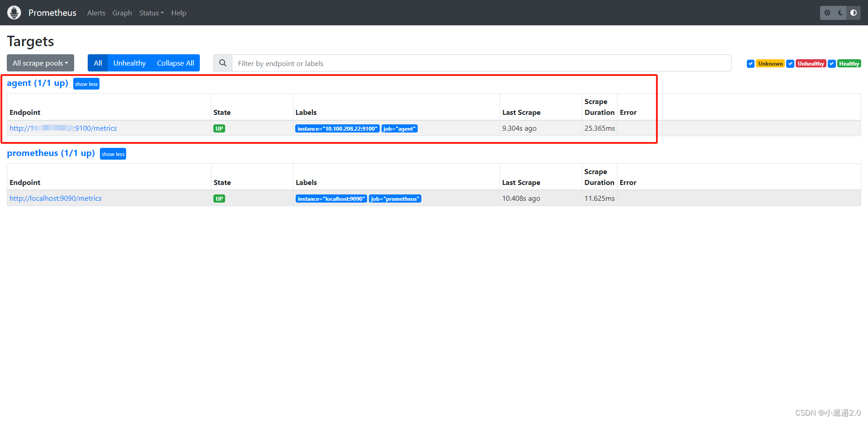Click the search magnifier icon

pos(223,63)
